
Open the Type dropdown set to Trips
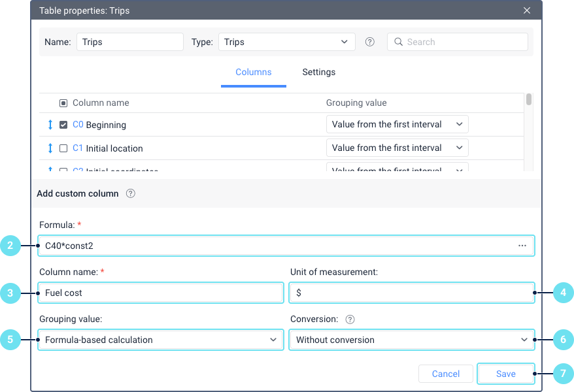pos(286,42)
